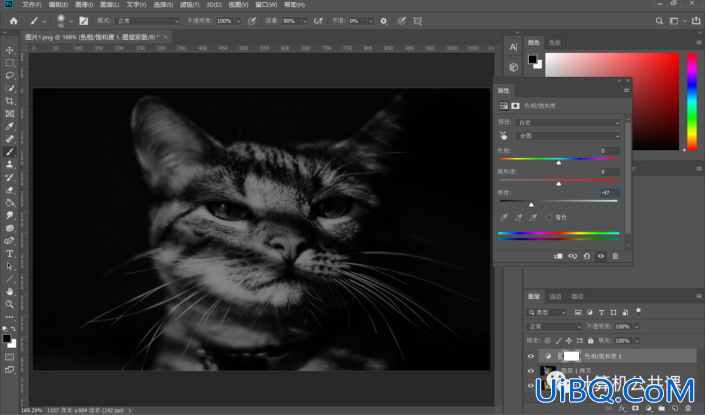Select the Rectangular Marquee tool
Image resolution: width=705 pixels, height=415 pixels.
click(x=9, y=63)
